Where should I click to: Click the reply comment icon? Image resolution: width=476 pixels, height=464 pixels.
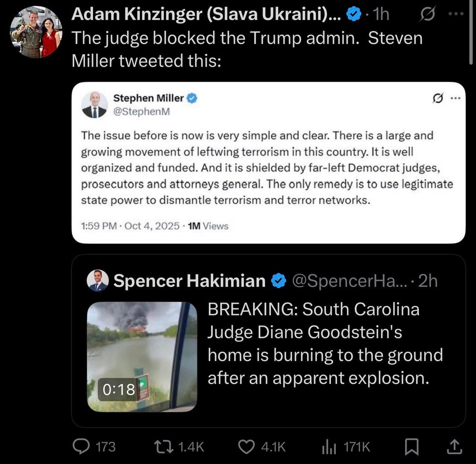(x=82, y=447)
